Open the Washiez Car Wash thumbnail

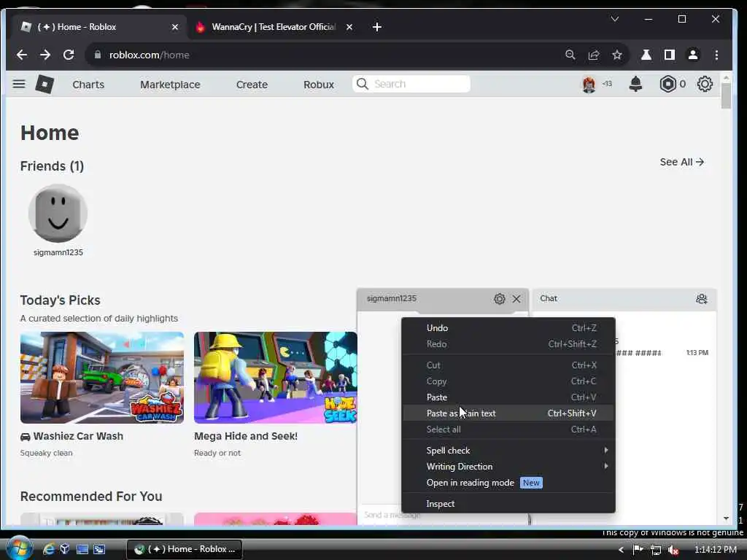tap(102, 378)
